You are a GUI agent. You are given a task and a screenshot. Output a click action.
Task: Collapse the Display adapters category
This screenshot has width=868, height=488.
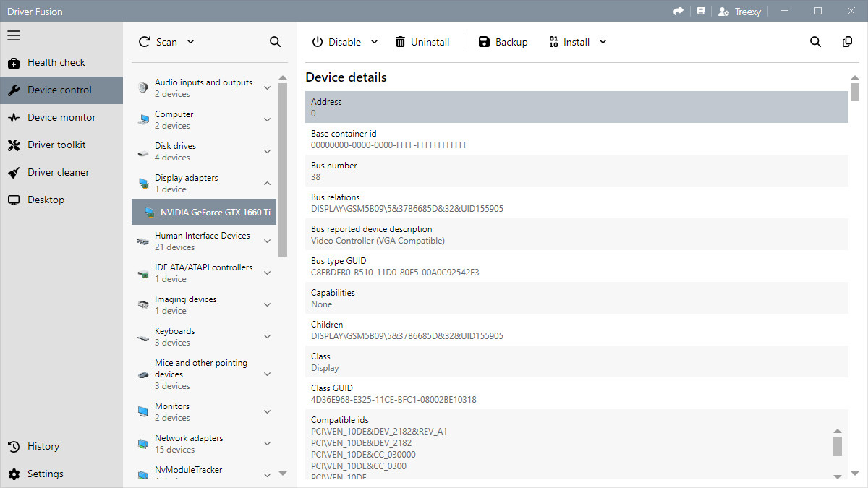[267, 184]
